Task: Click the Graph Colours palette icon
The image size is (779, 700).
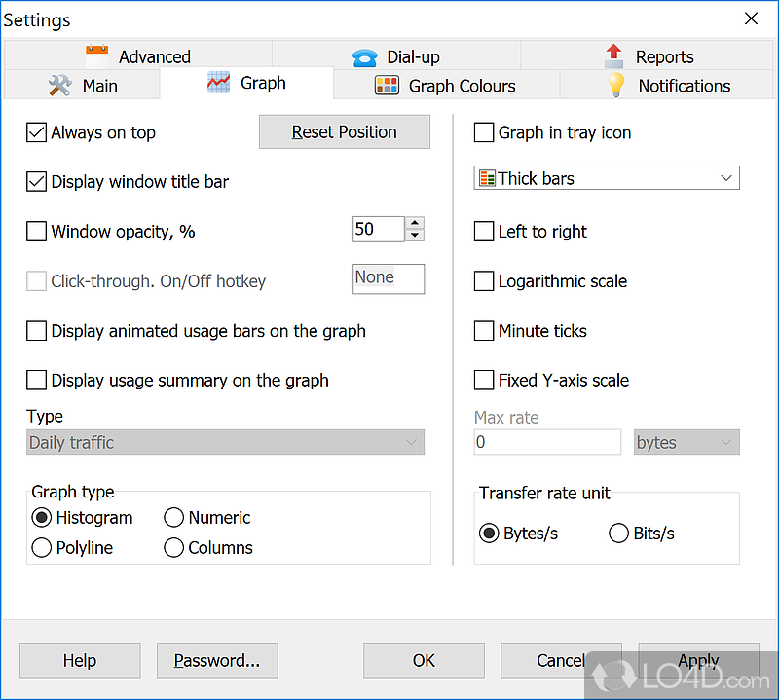Action: point(388,85)
